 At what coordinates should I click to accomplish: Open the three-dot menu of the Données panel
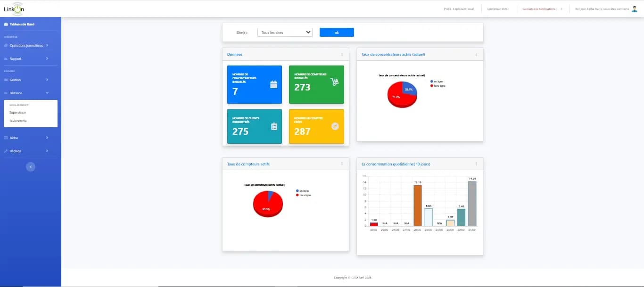click(x=342, y=54)
